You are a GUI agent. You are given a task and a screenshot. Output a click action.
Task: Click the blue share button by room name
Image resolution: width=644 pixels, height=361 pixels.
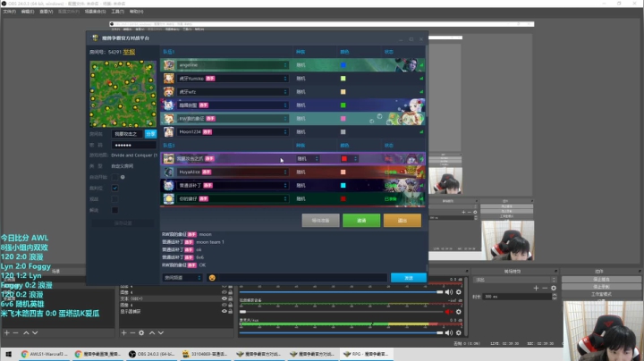click(x=150, y=134)
